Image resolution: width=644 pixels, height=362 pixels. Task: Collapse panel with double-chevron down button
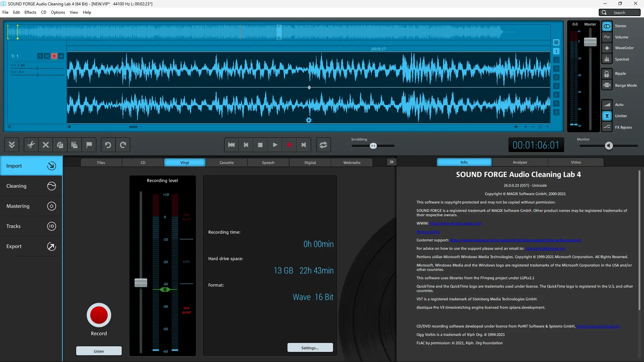point(12,145)
